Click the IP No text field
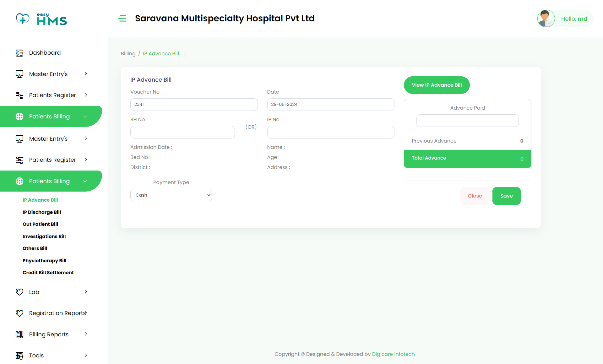 click(x=330, y=132)
